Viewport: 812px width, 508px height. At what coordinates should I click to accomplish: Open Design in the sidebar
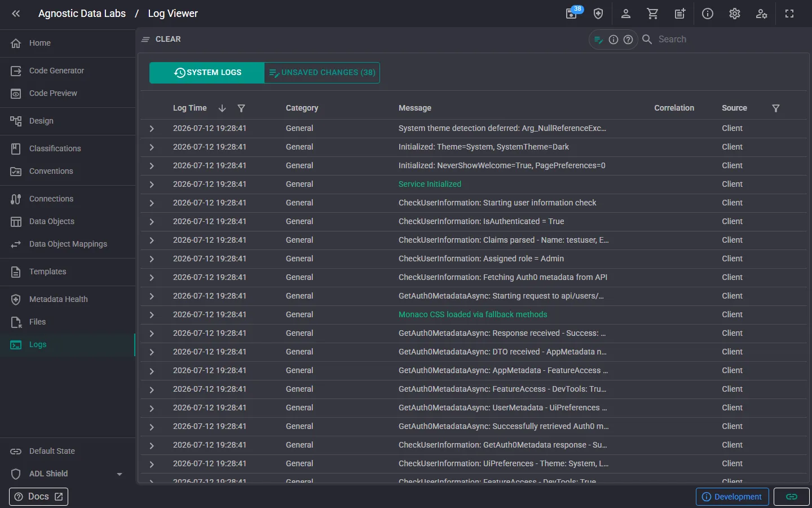(x=68, y=121)
